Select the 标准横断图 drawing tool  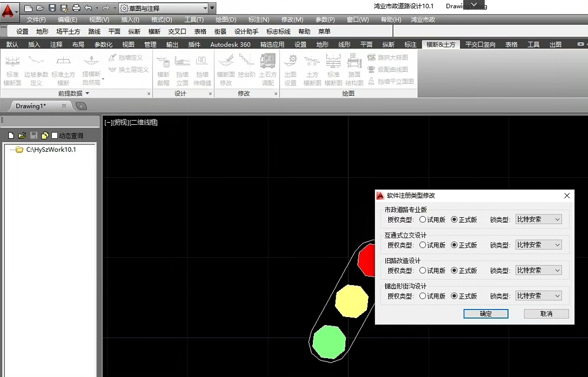click(x=333, y=70)
